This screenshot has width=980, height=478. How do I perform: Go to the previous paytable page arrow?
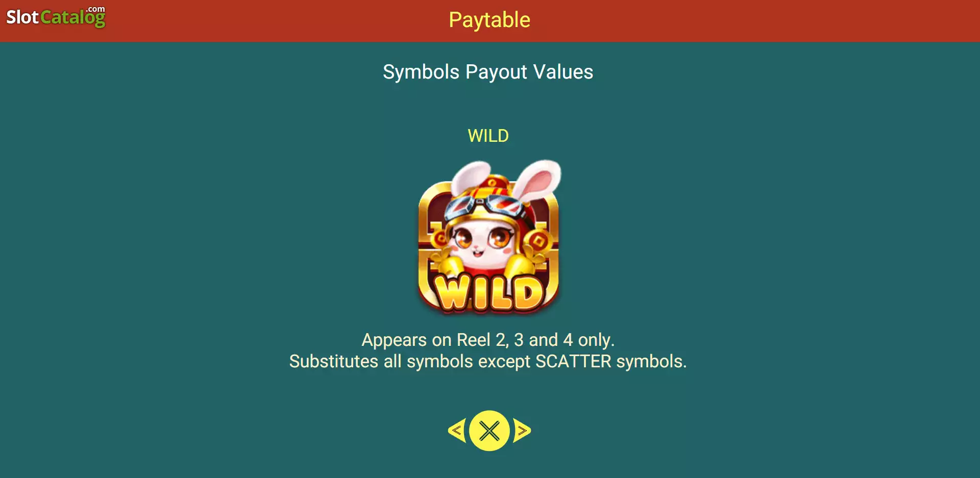tap(457, 431)
